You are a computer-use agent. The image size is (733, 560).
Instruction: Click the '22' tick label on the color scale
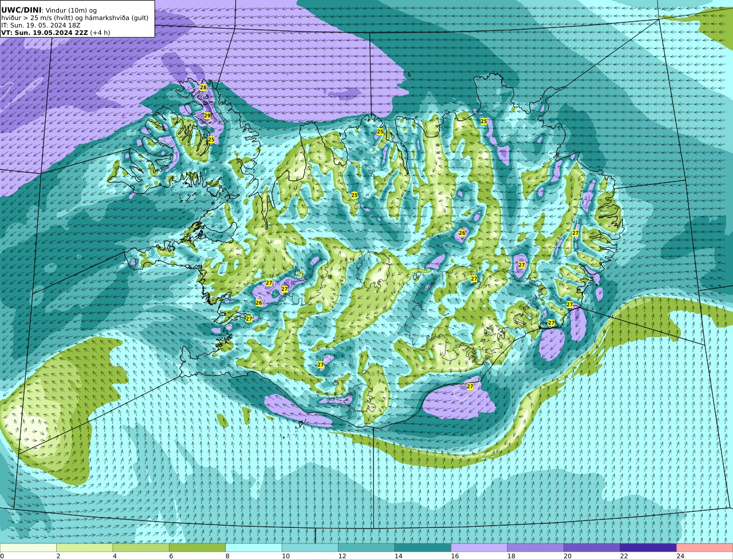click(624, 556)
